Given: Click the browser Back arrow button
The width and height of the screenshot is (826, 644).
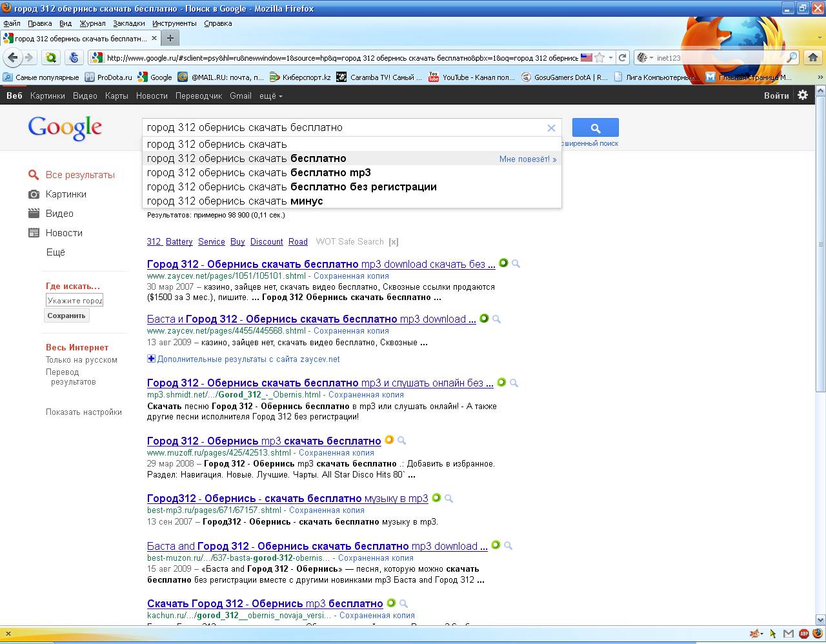Looking at the screenshot, I should tap(12, 57).
